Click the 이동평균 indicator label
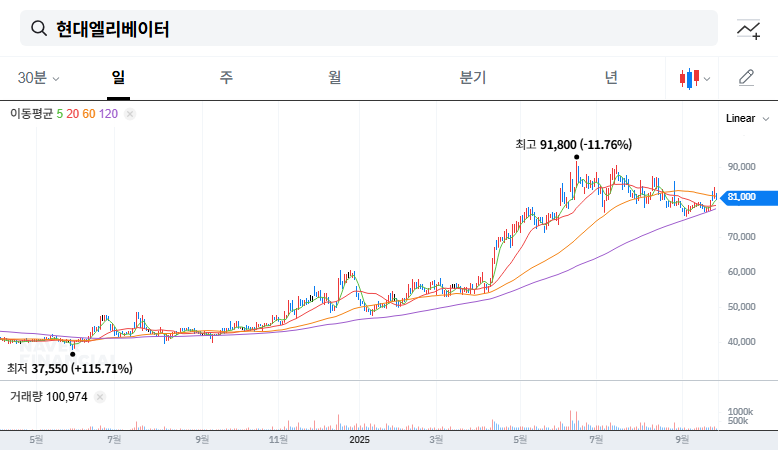Image resolution: width=778 pixels, height=450 pixels. click(x=31, y=114)
